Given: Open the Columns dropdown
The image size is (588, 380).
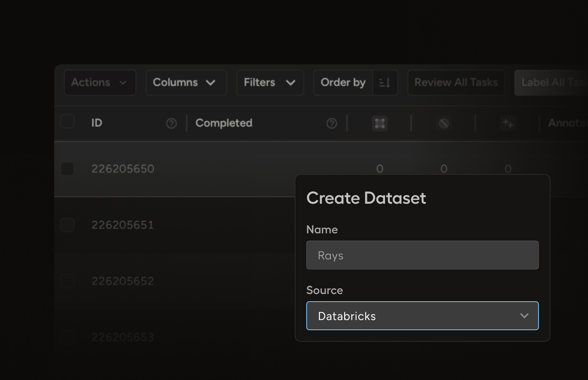Looking at the screenshot, I should (186, 83).
